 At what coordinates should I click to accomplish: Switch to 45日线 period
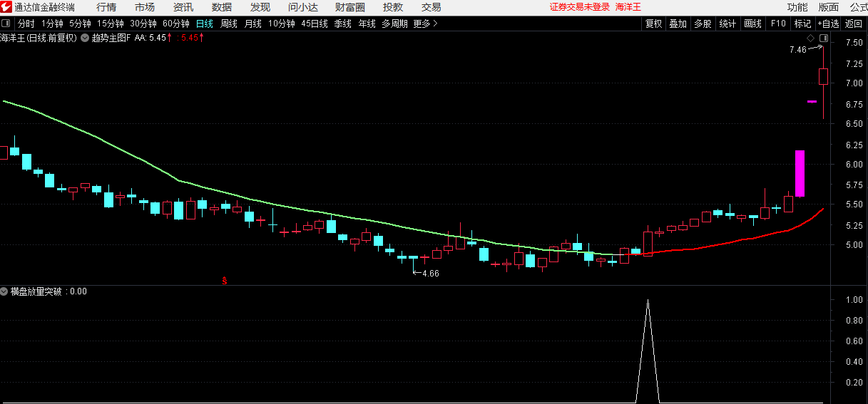(315, 24)
